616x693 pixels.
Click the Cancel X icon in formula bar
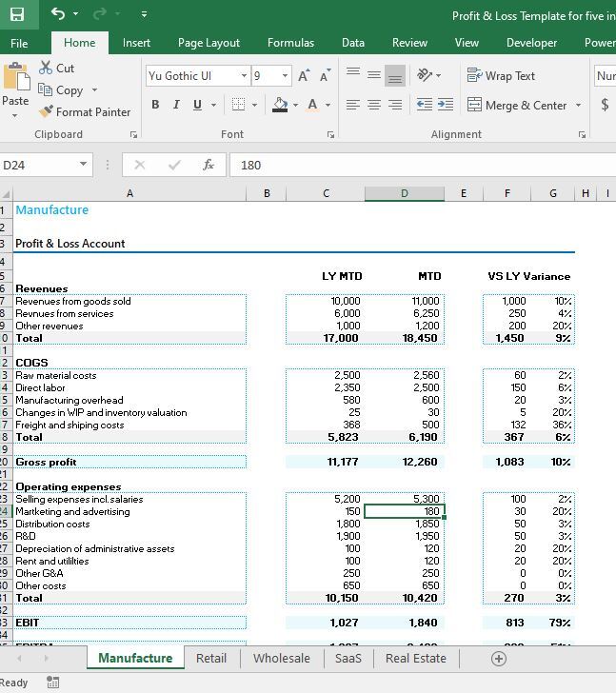(140, 165)
